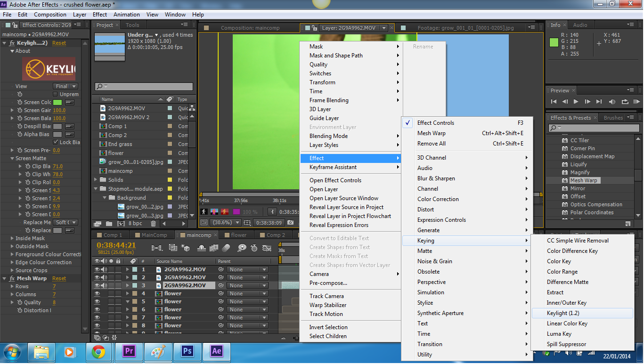Screen dimensions: 644x364
Task: Mute audio of layer 3 in timeline
Action: pos(104,285)
